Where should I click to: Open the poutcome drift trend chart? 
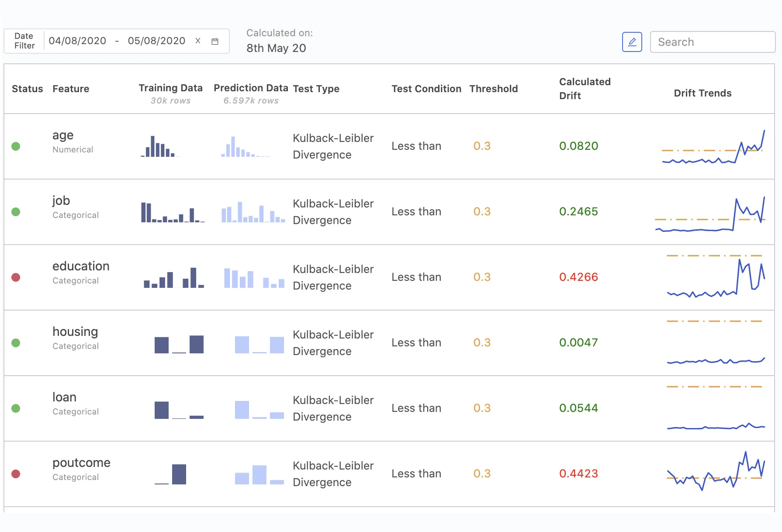(x=716, y=472)
